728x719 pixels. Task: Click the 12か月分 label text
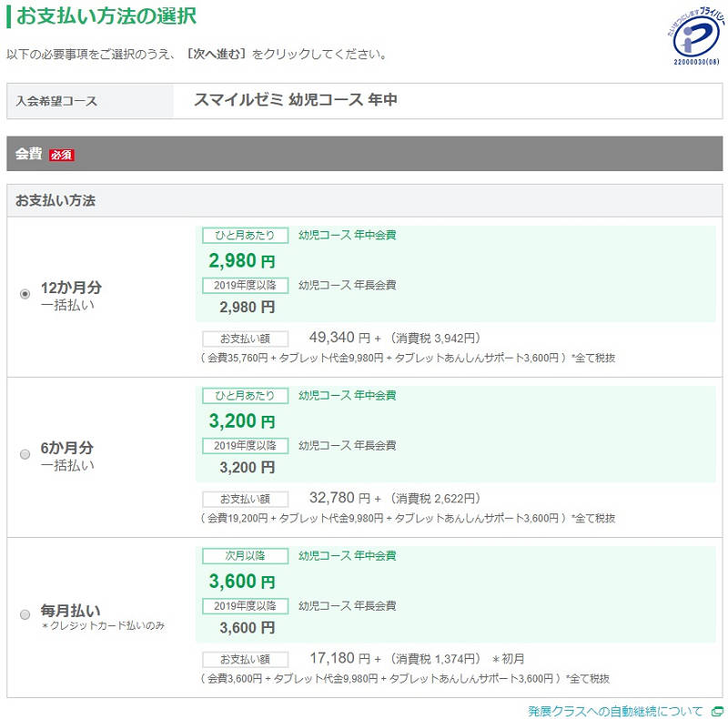coord(71,288)
